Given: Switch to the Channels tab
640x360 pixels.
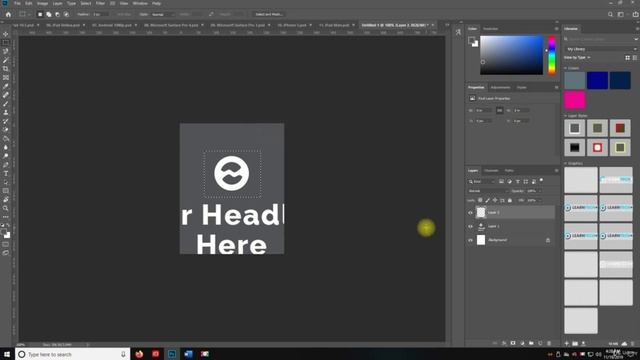Looking at the screenshot, I should tap(491, 171).
